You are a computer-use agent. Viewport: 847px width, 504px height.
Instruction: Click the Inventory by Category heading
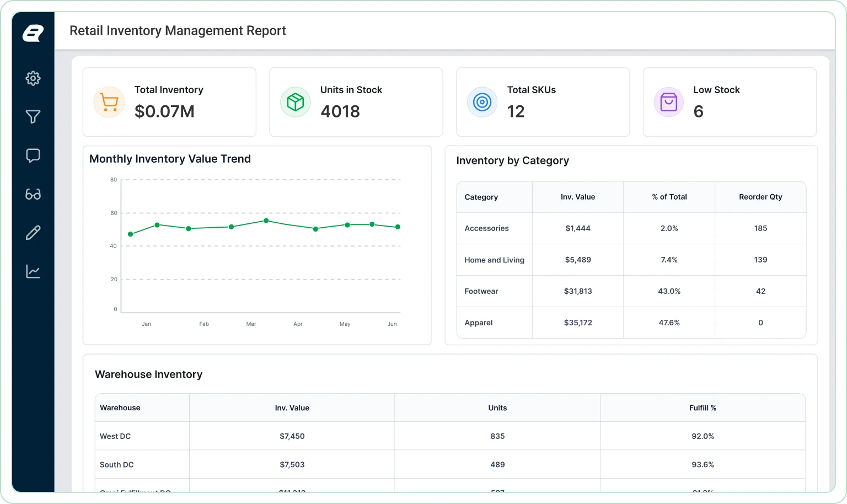click(x=512, y=160)
